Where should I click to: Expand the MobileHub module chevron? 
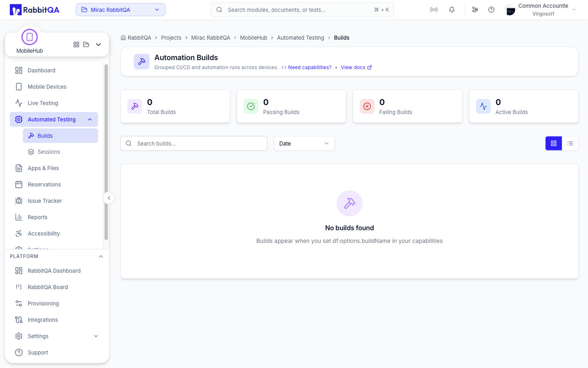pyautogui.click(x=98, y=45)
